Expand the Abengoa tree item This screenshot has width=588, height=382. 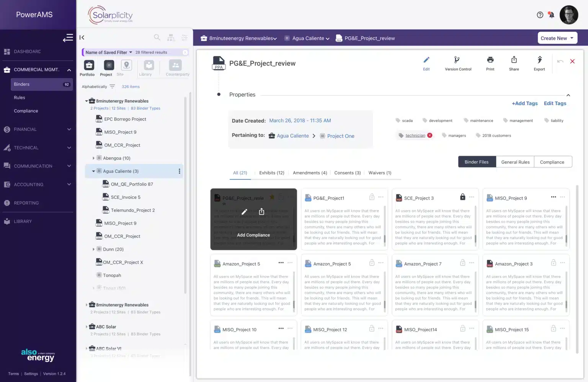click(x=94, y=158)
